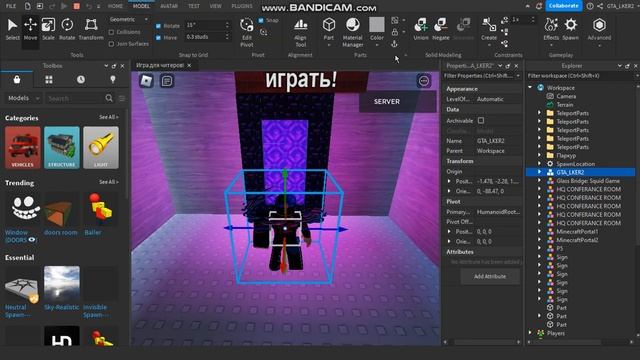Toggle the Collisions checkbox
This screenshot has width=640, height=360.
point(111,32)
